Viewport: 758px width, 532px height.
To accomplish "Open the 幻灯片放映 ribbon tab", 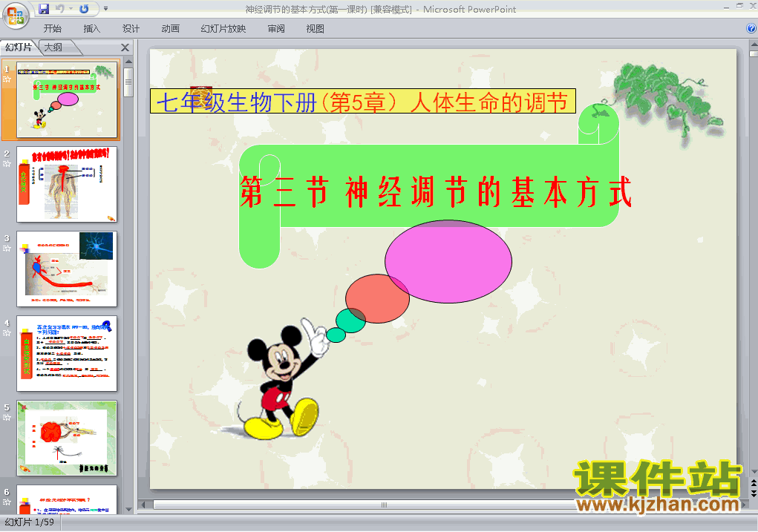I will tap(223, 28).
